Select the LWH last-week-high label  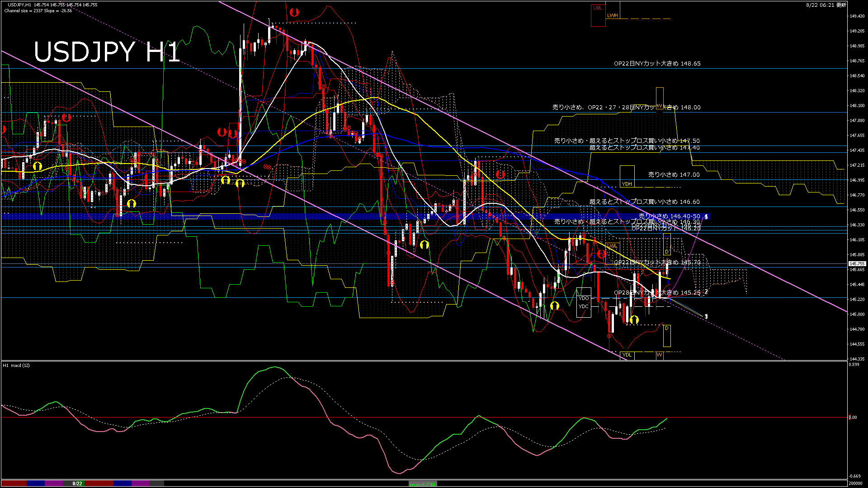point(612,15)
